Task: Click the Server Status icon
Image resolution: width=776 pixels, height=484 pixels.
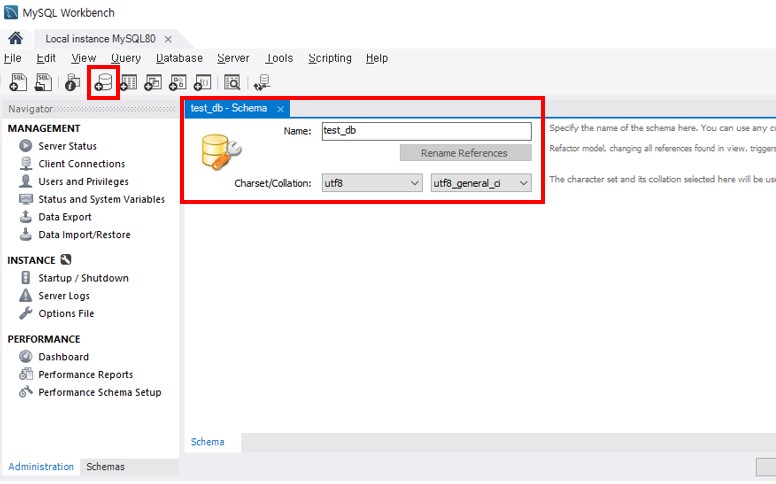Action: point(26,146)
